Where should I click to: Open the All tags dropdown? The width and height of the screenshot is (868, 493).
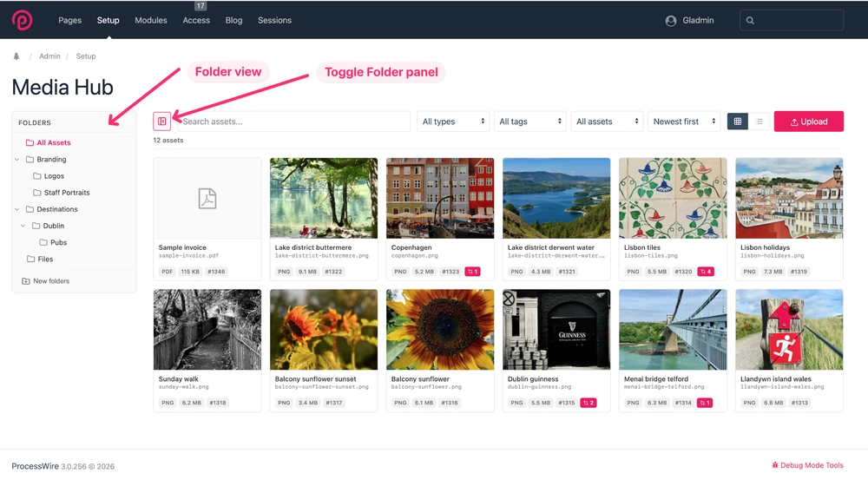[530, 122]
